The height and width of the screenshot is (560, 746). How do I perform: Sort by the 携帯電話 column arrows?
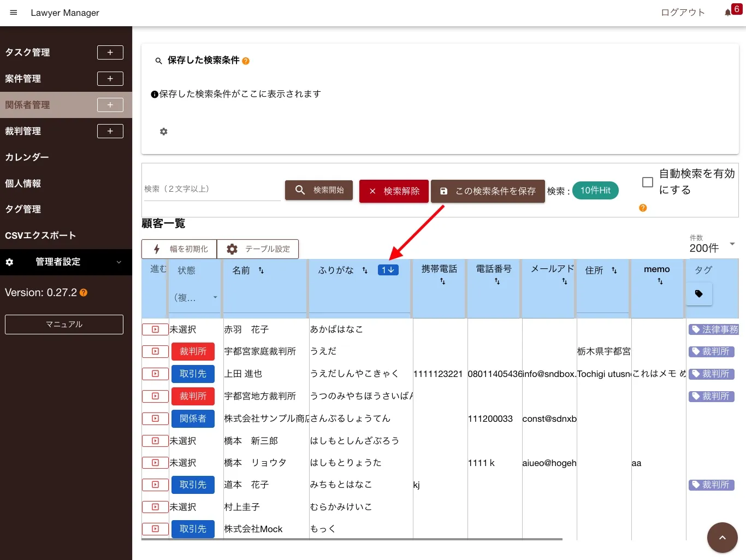point(442,281)
